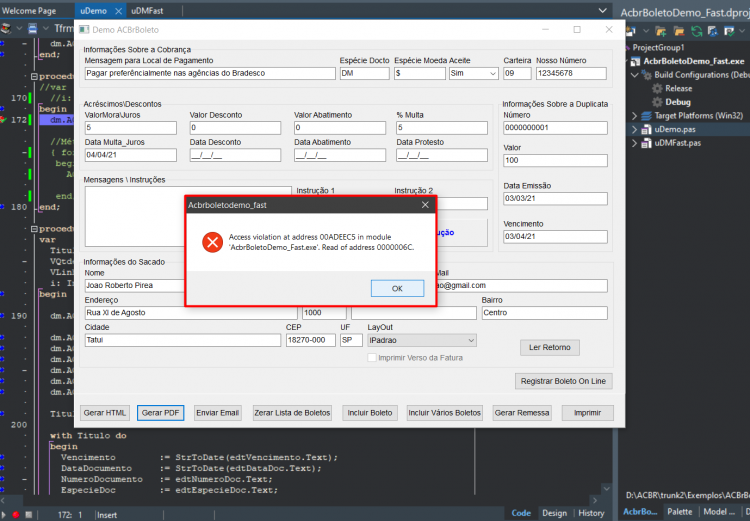The image size is (750, 521).
Task: Click the AcbrBoletoDemo_Fast.exe project icon
Action: (635, 61)
